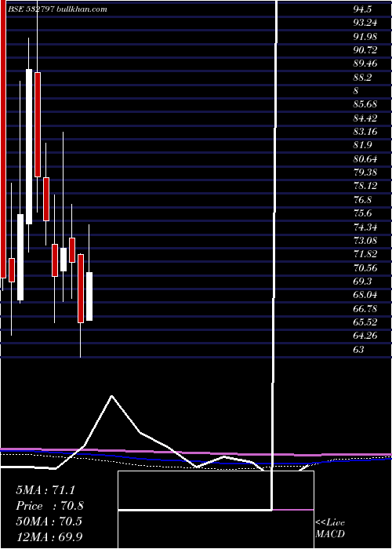Pick the 78.12 price level
The image size is (392, 549).
[x=365, y=186]
